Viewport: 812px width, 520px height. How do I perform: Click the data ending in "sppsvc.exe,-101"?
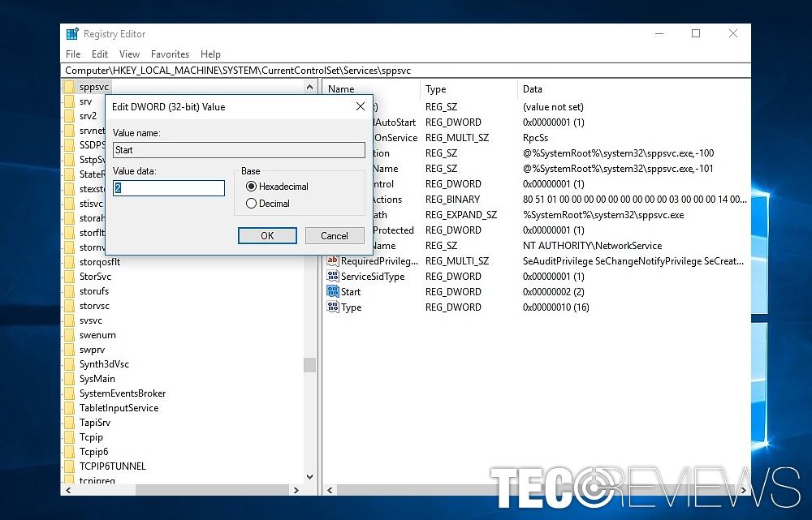pyautogui.click(x=618, y=169)
